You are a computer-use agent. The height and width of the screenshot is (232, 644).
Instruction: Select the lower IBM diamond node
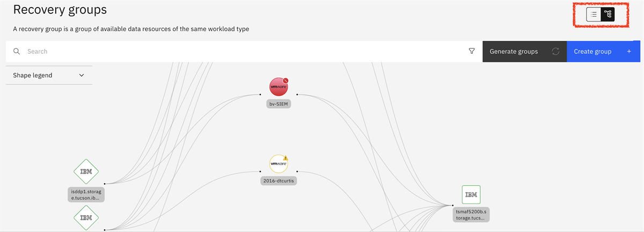tap(86, 219)
